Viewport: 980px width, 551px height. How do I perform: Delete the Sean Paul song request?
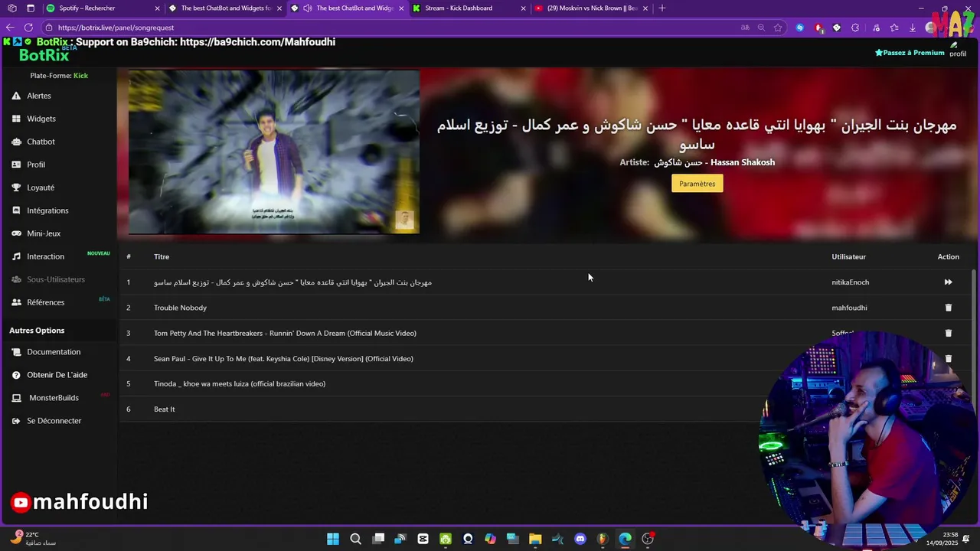[x=948, y=358]
